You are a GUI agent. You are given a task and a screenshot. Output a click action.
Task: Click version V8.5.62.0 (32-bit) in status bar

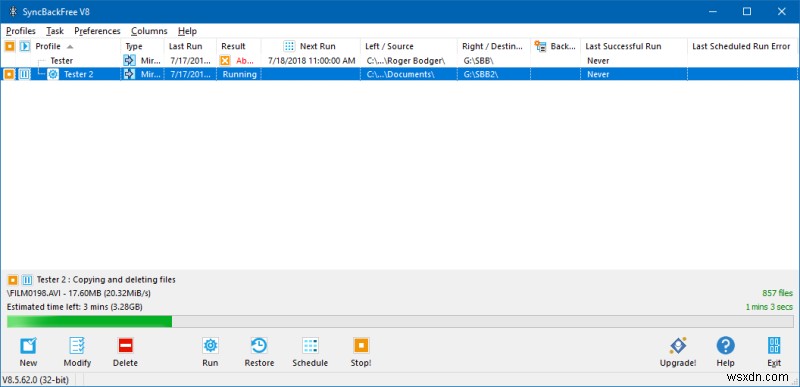coord(36,380)
